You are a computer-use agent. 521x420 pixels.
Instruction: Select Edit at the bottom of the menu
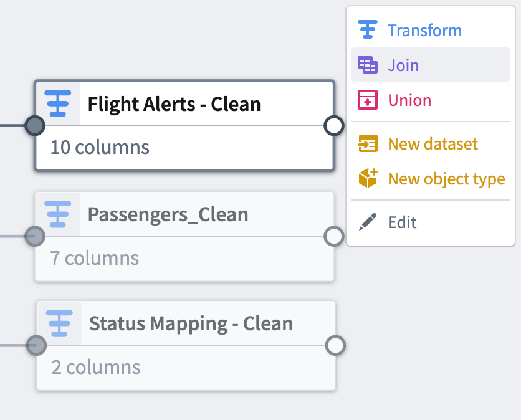pos(400,222)
